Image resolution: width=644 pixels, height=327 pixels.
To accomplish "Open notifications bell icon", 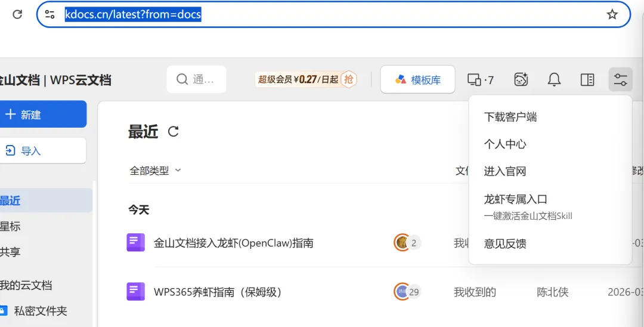I will [x=554, y=80].
